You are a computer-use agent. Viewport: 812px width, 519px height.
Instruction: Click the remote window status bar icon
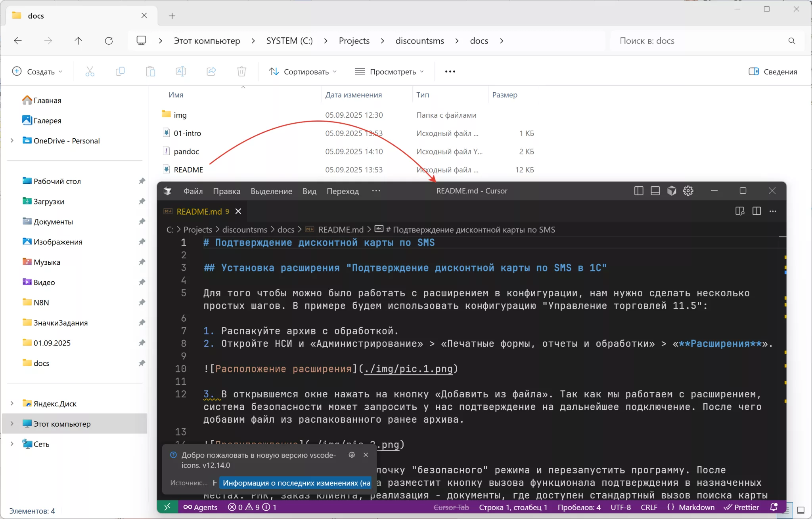(167, 507)
